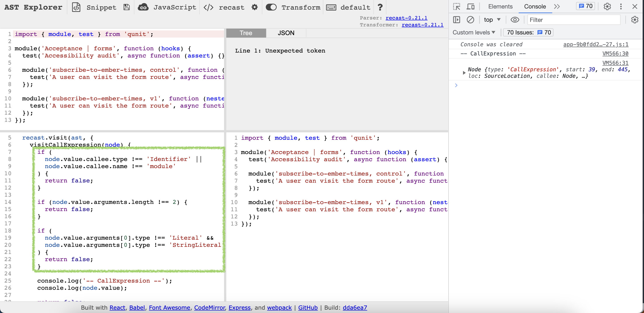This screenshot has width=644, height=313.
Task: Clear the console with the ban icon
Action: (x=470, y=20)
